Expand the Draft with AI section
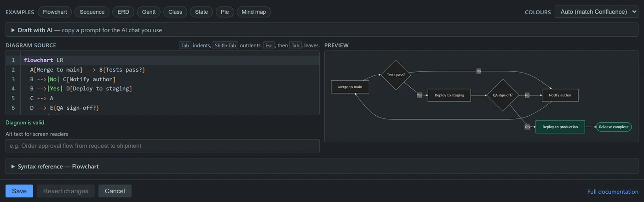The image size is (644, 202). (322, 30)
